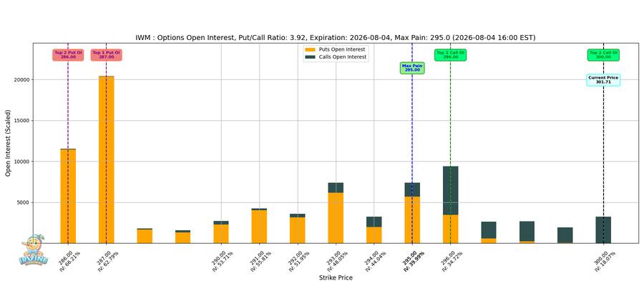Click the dark calls segment of the 294.00 bar

point(374,222)
